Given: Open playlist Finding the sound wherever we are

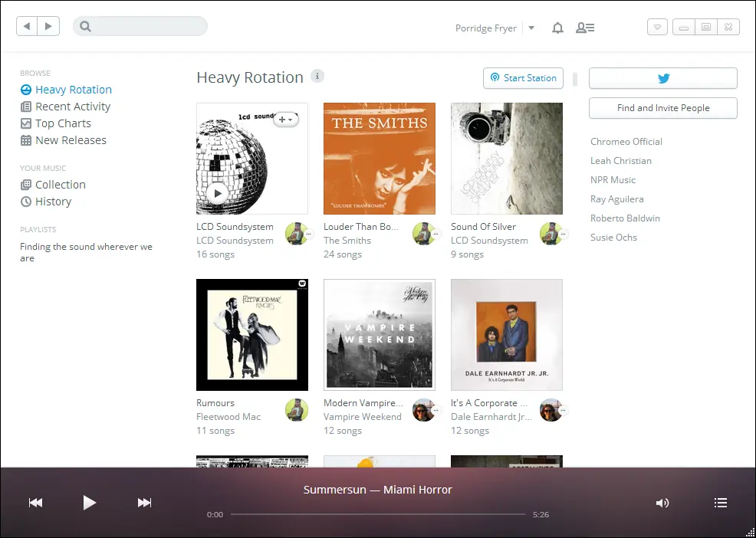Looking at the screenshot, I should tap(86, 252).
